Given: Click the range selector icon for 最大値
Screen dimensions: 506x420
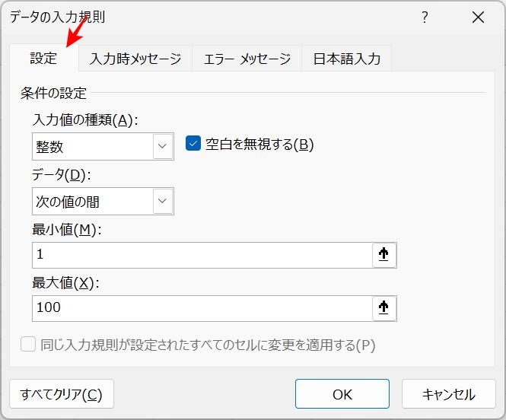Looking at the screenshot, I should coord(384,308).
